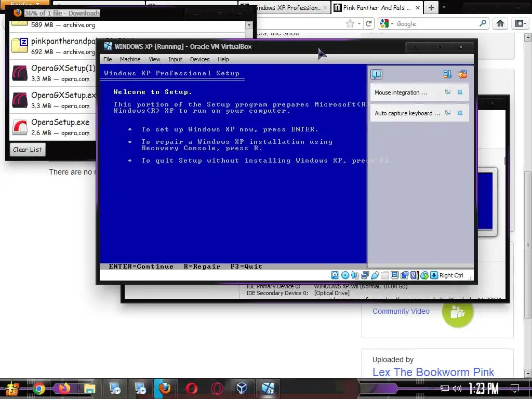Image resolution: width=532 pixels, height=399 pixels.
Task: Open the Help menu in VirtualBox
Action: [x=223, y=59]
